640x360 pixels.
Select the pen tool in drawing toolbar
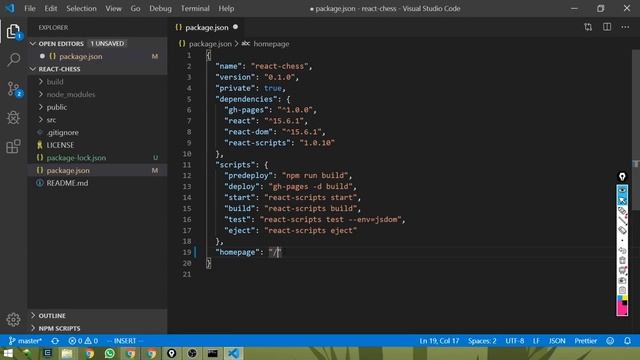[x=622, y=211]
